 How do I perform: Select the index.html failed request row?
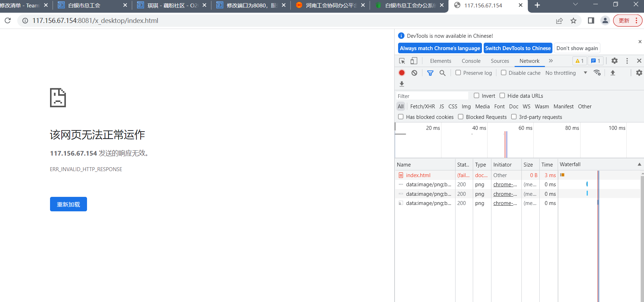tap(517, 175)
